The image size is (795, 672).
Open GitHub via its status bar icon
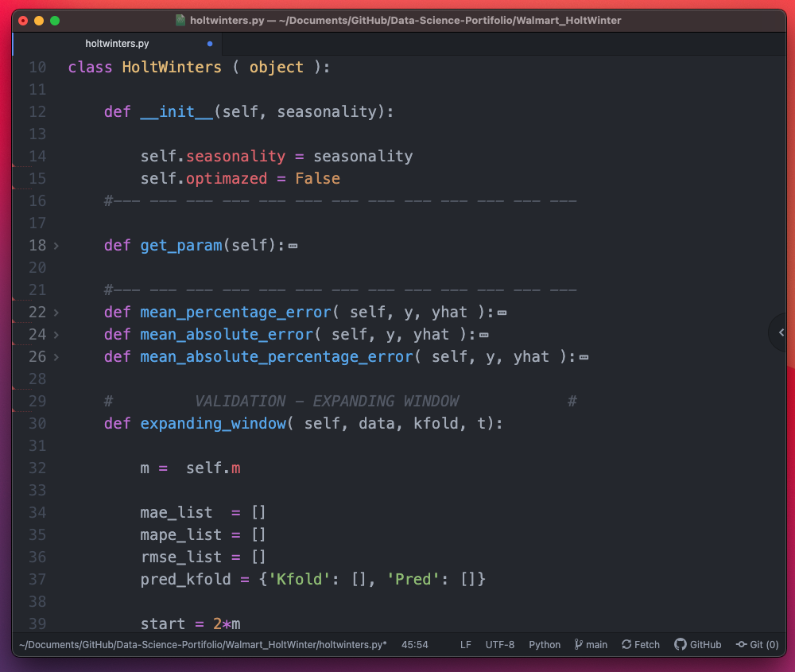[697, 644]
